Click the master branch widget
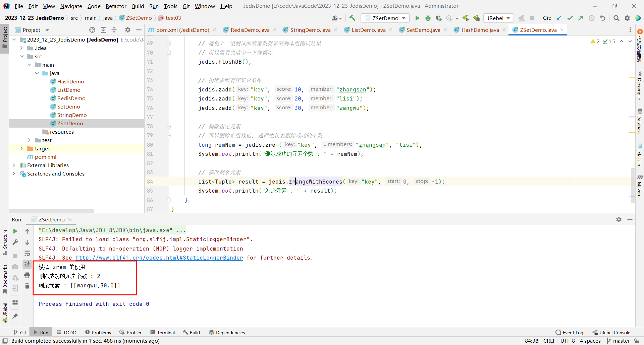 tap(618, 341)
